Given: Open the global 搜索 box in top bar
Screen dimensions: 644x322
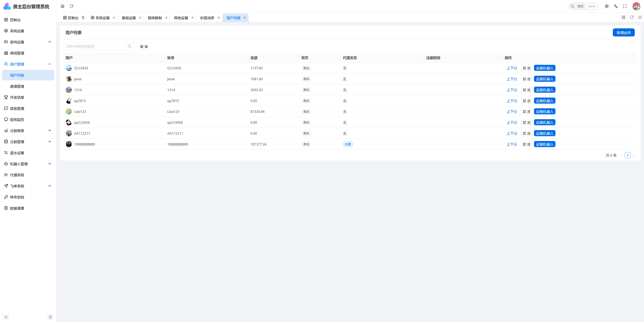Looking at the screenshot, I should 583,6.
